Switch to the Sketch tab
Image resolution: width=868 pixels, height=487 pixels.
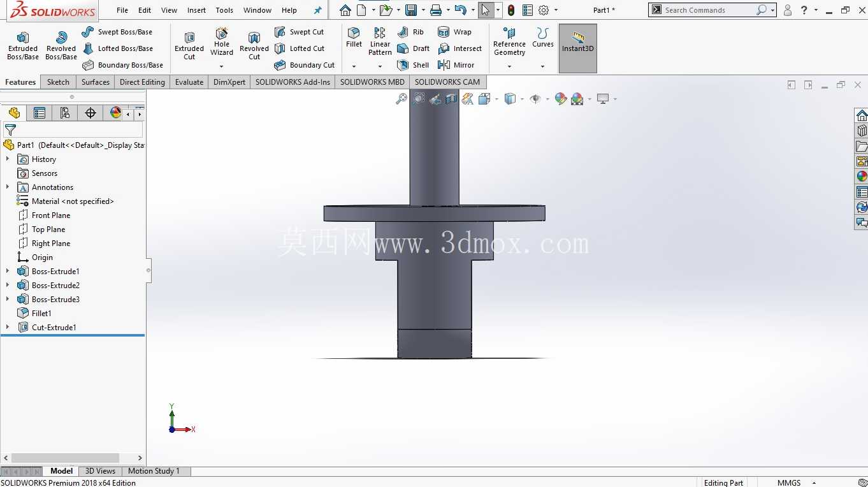(58, 82)
